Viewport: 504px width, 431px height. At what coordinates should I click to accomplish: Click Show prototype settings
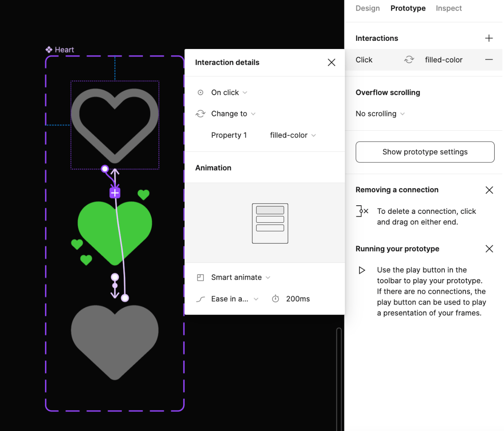(425, 152)
